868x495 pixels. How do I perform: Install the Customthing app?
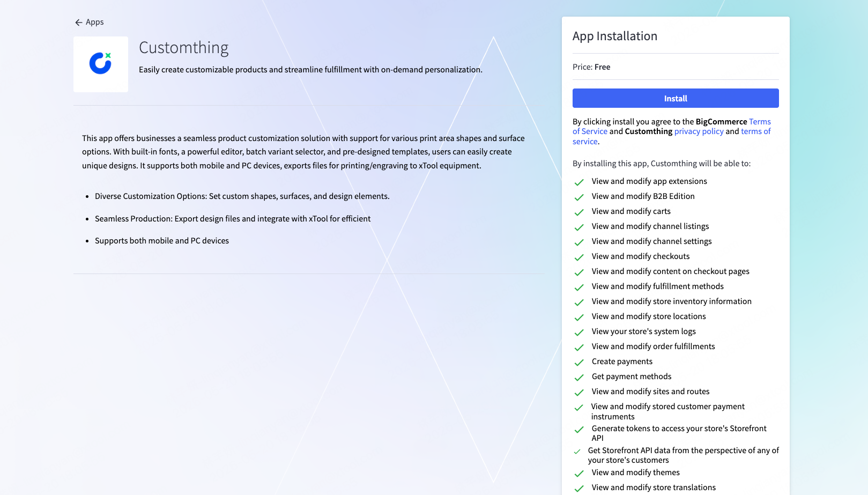coord(676,98)
